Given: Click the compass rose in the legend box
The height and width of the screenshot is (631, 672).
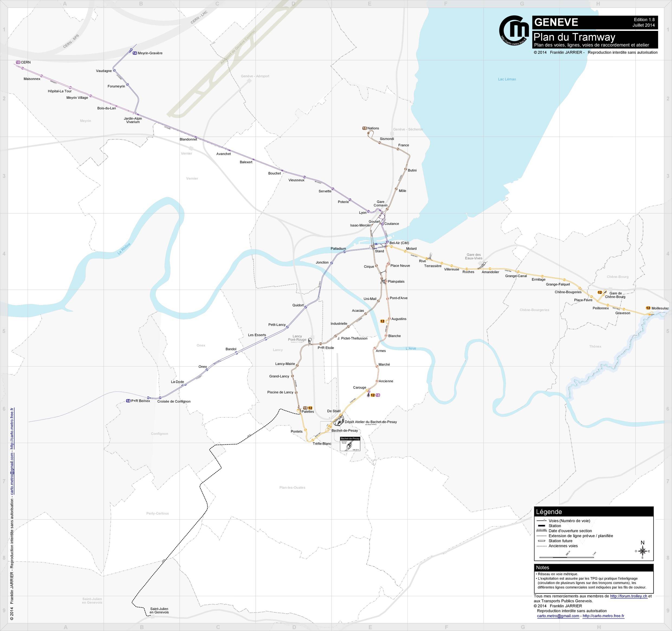Looking at the screenshot, I should (x=643, y=551).
